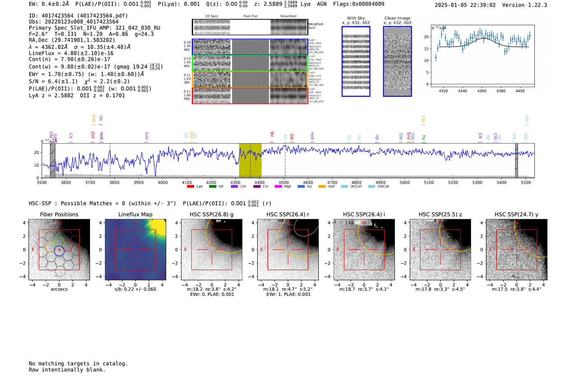Open the Fiber Positions image panel
Viewport: 576px width, 392px height.
[x=59, y=250]
